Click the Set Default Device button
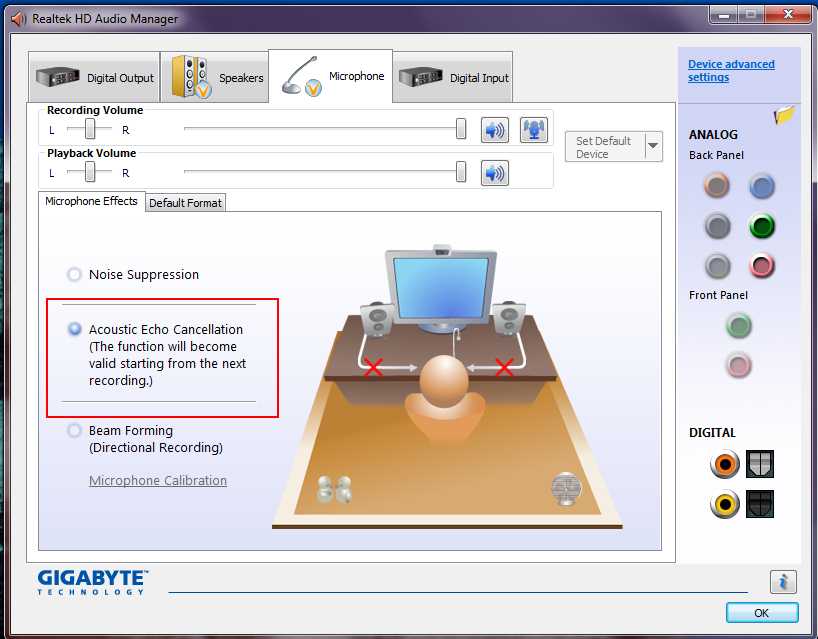 (605, 147)
